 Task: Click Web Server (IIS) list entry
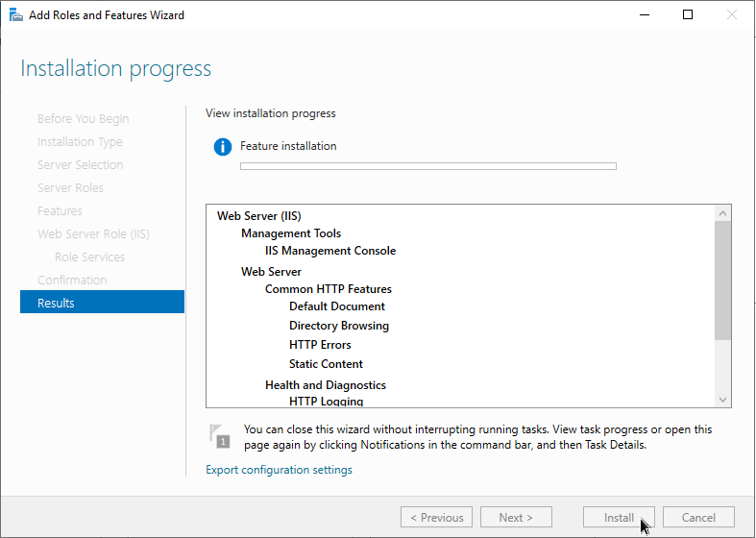tap(259, 216)
